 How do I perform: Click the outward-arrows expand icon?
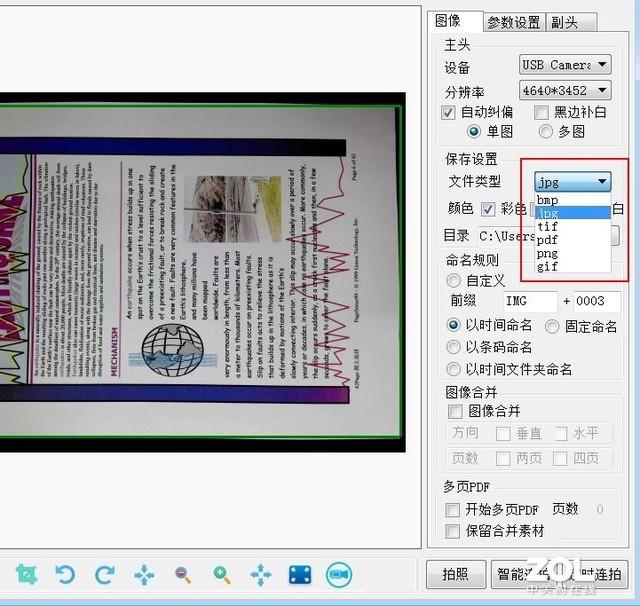pos(261,575)
